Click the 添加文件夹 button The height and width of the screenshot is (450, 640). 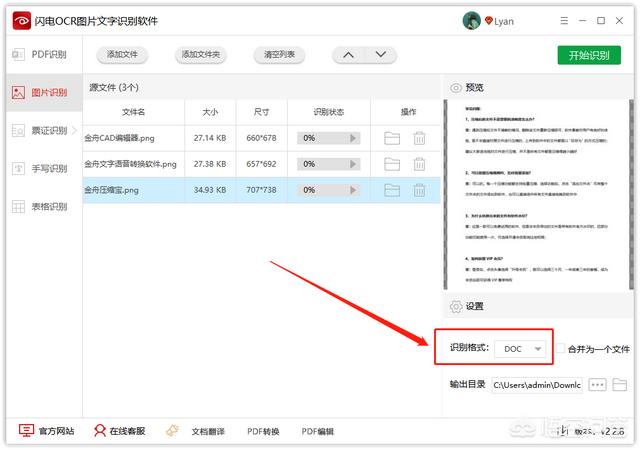coord(200,55)
